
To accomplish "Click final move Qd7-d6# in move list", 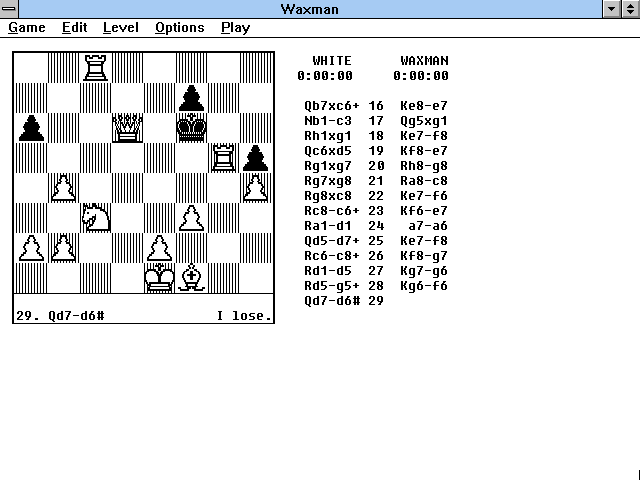I will pos(332,301).
